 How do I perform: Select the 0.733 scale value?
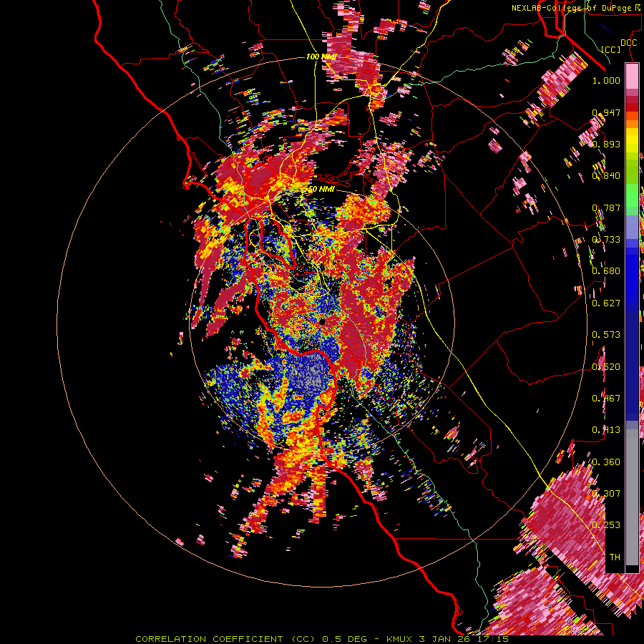[x=606, y=240]
